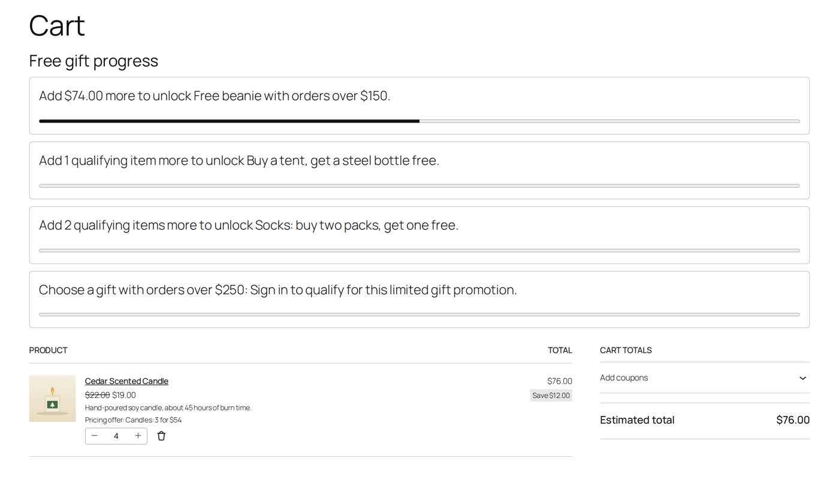Open the Add coupons section
839x504 pixels.
tap(705, 378)
